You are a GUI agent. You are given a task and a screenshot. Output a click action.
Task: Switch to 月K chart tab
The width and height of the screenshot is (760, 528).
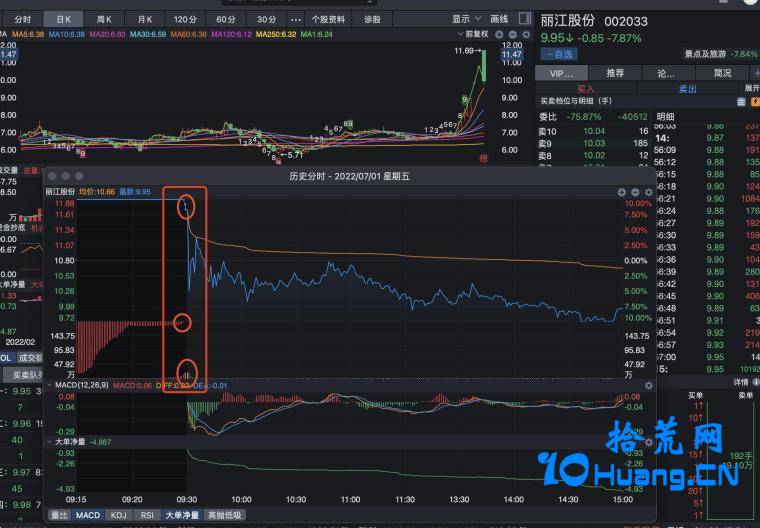click(144, 19)
